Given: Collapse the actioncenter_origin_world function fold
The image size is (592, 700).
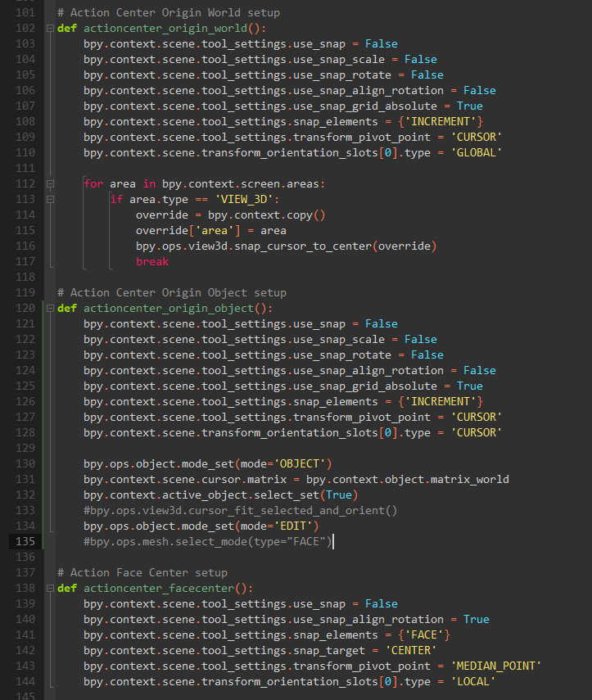Looking at the screenshot, I should (x=51, y=28).
